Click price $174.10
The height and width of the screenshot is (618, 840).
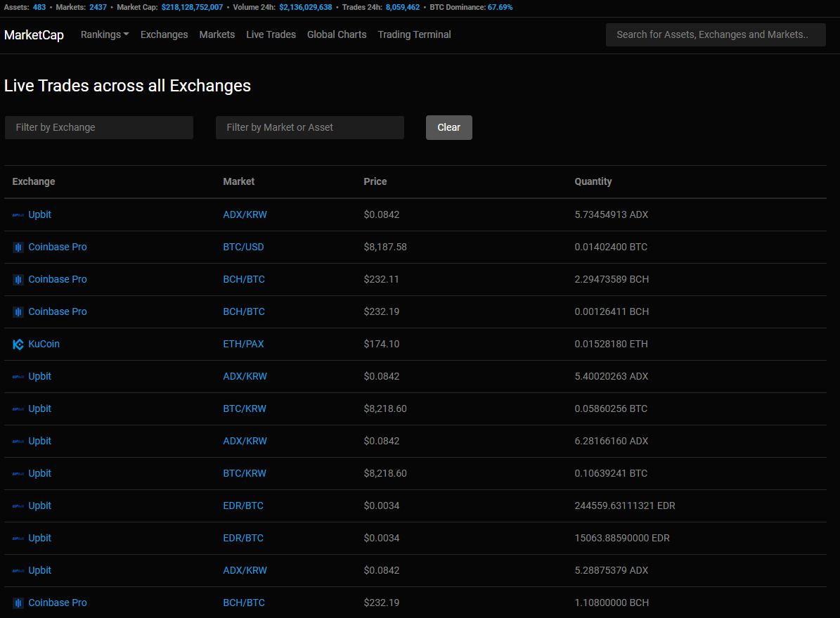[382, 344]
